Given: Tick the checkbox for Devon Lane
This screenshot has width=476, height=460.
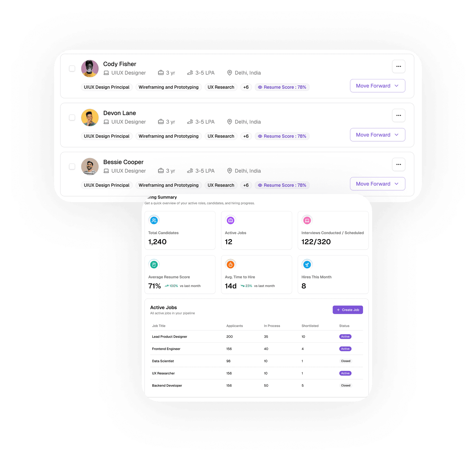Looking at the screenshot, I should (72, 117).
